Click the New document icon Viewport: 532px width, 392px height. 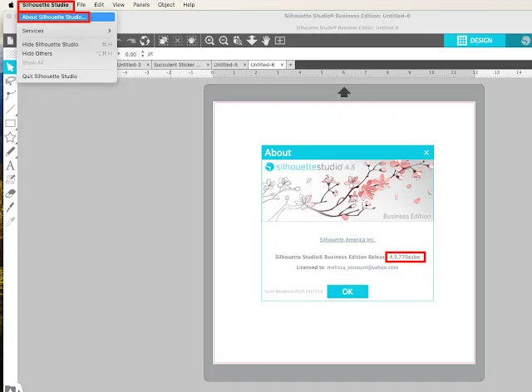(x=10, y=41)
